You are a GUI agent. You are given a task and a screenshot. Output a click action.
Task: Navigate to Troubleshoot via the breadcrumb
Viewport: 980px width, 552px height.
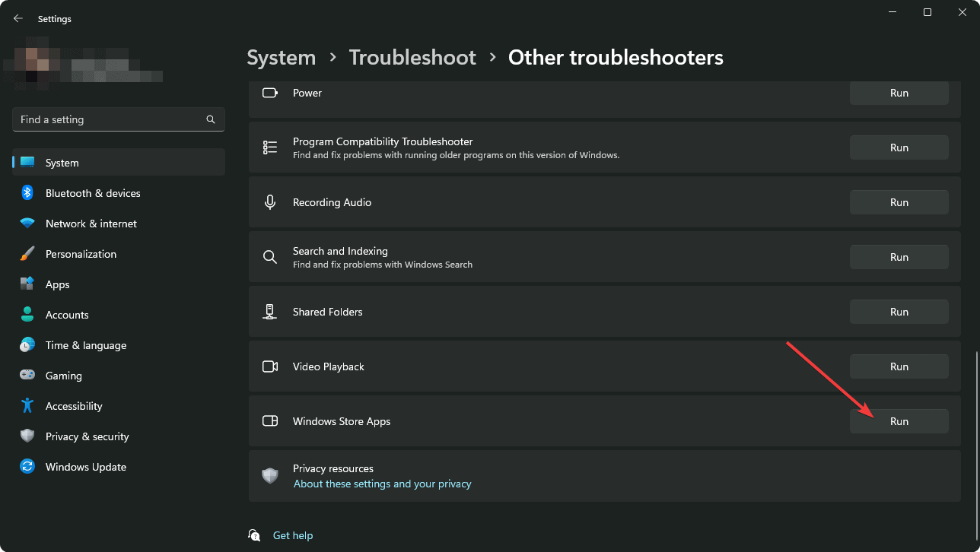[412, 56]
